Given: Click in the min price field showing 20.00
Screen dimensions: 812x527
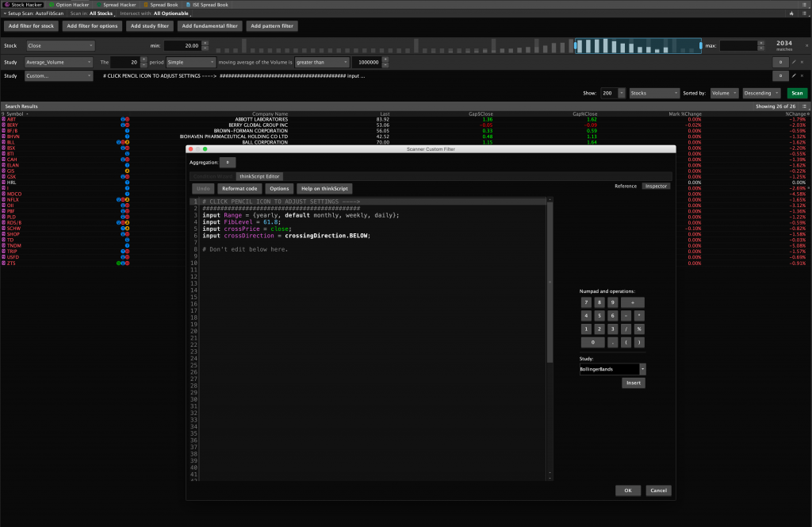Looking at the screenshot, I should (x=182, y=46).
